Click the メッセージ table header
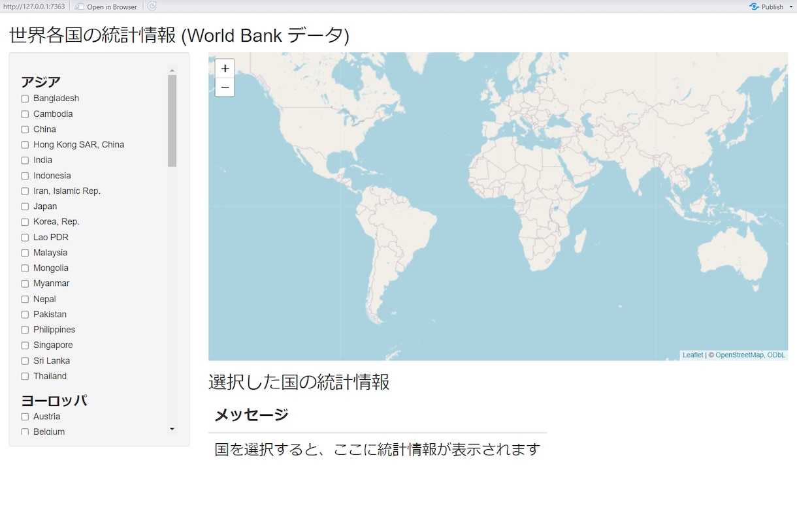797x532 pixels. point(252,415)
